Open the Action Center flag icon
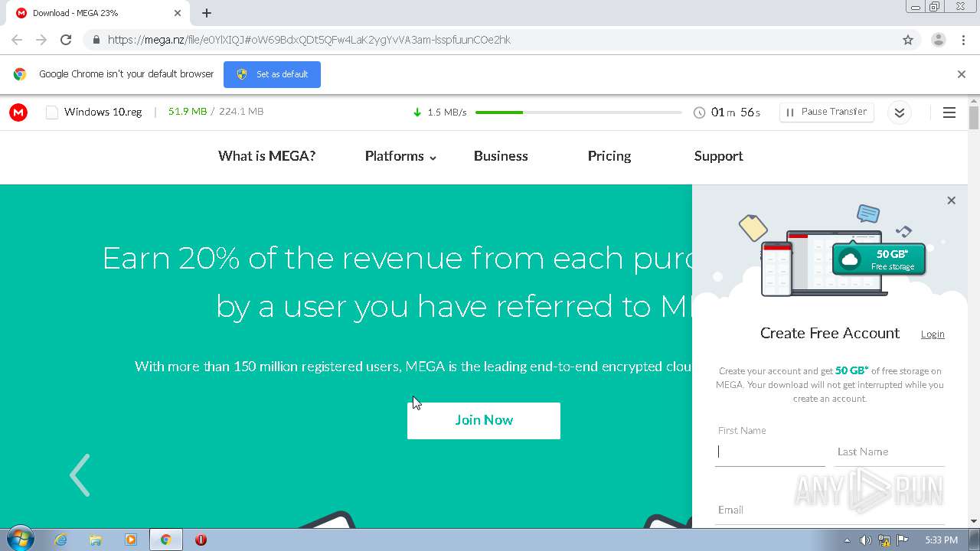The image size is (980, 551). click(903, 540)
